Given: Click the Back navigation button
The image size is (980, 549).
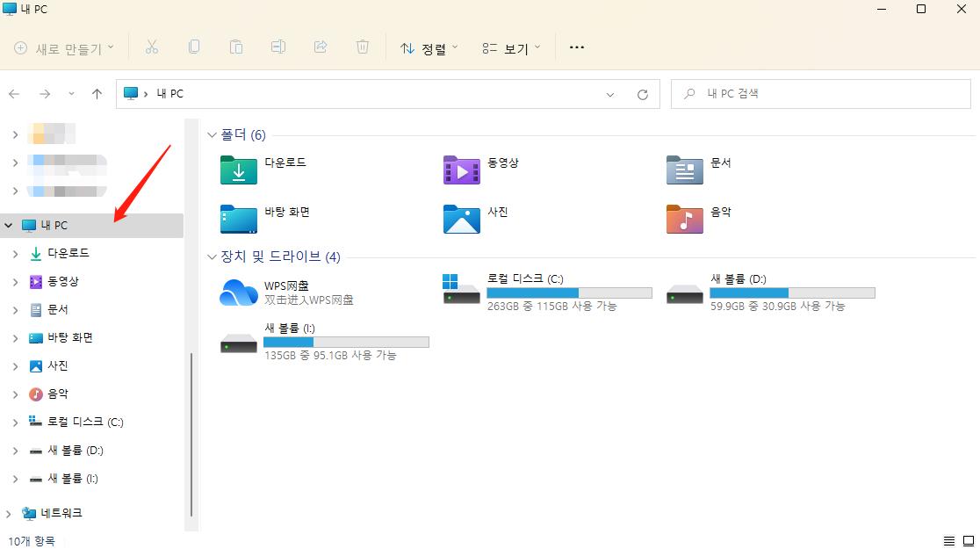Looking at the screenshot, I should [x=14, y=93].
